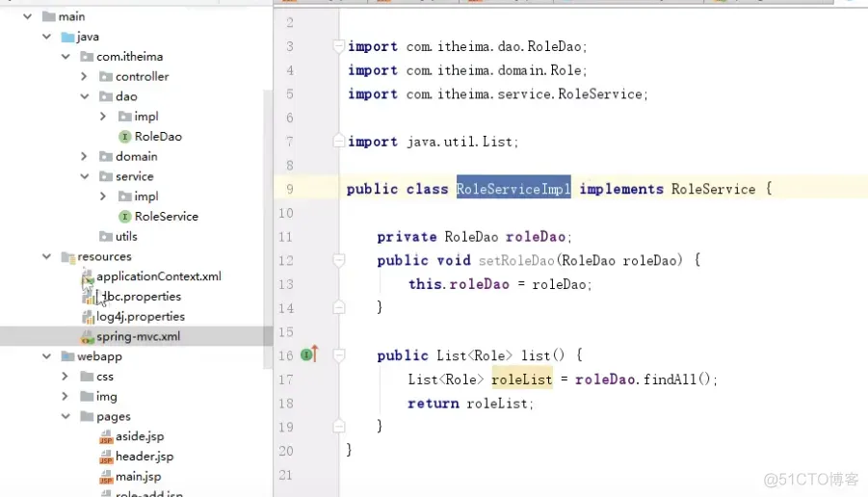The image size is (868, 497).
Task: Click setRoleDao method name in the editor
Action: coord(516,261)
